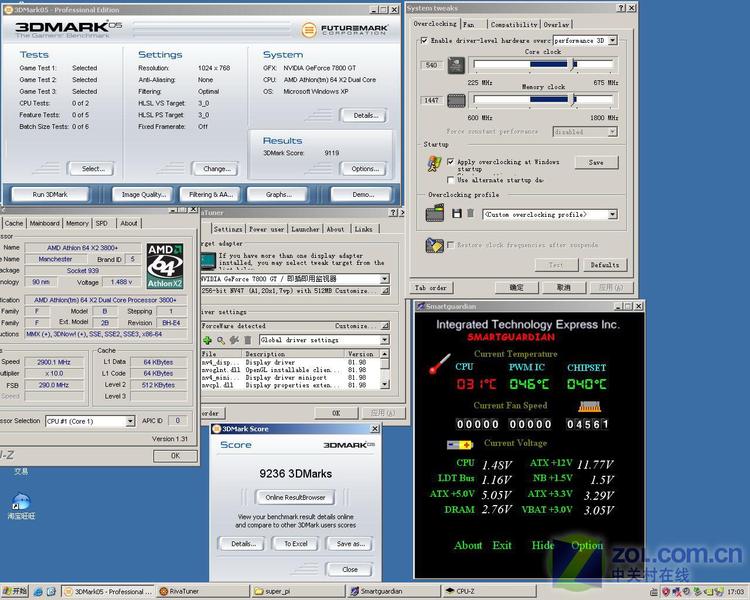Delete overclocking profile using trash icon
This screenshot has height=600, width=750.
[x=470, y=214]
